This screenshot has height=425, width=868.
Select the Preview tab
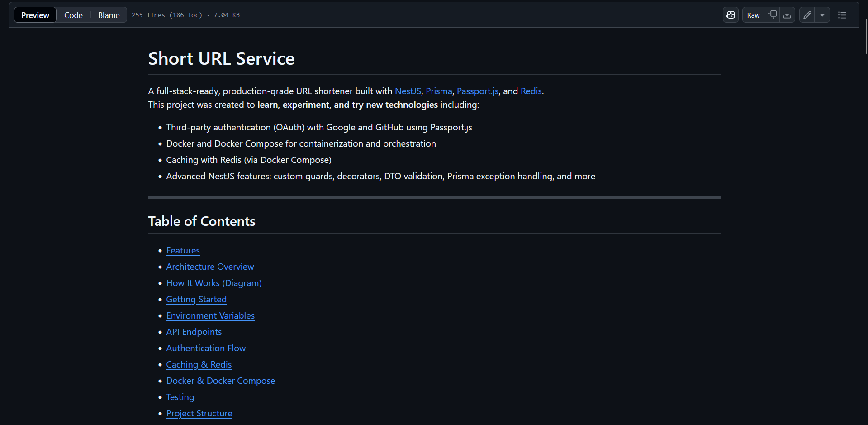click(35, 14)
